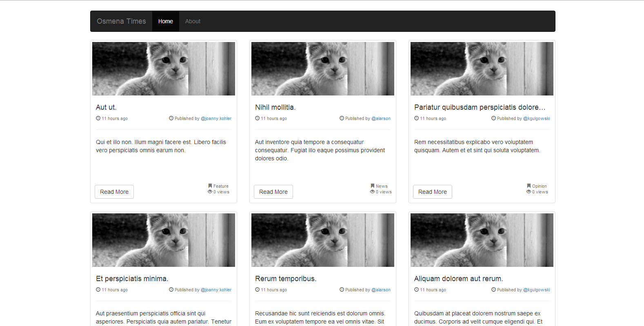Open the cat image of Aliquam dolorem aut rerum.
644x326 pixels.
[482, 240]
